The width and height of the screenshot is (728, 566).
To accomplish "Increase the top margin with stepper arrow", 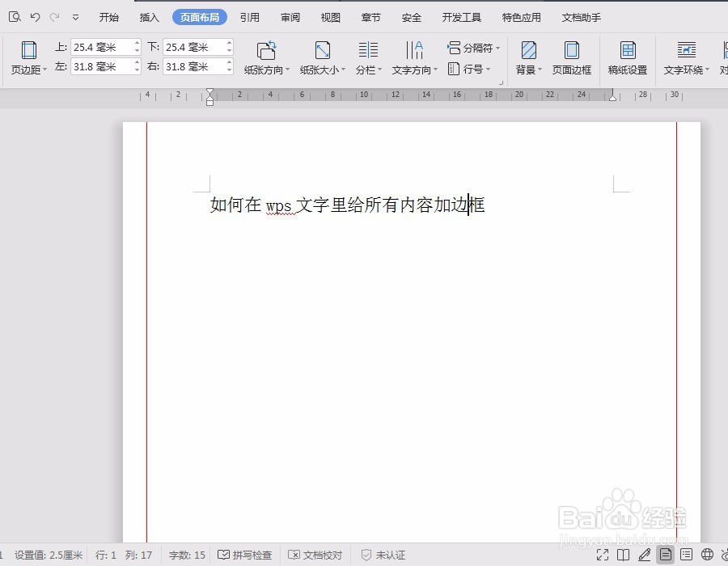I will (x=137, y=43).
